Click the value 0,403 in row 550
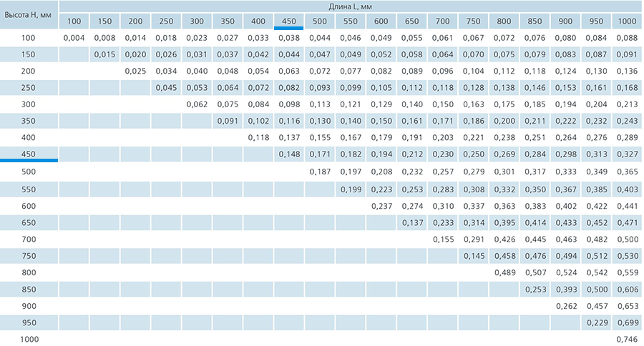The height and width of the screenshot is (346, 644). [x=627, y=189]
